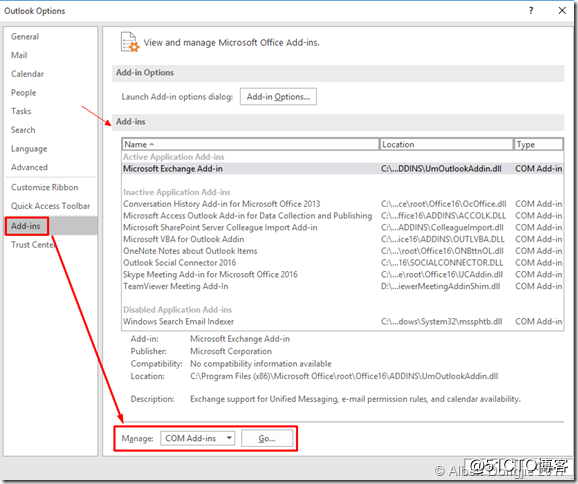578x484 pixels.
Task: Click the Add-in Options button
Action: 278,97
